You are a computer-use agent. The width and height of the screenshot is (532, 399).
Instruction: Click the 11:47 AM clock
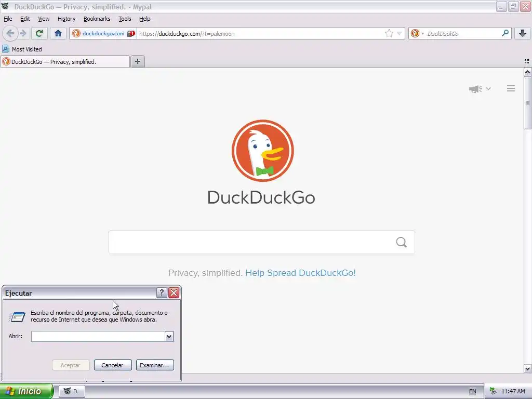(513, 391)
